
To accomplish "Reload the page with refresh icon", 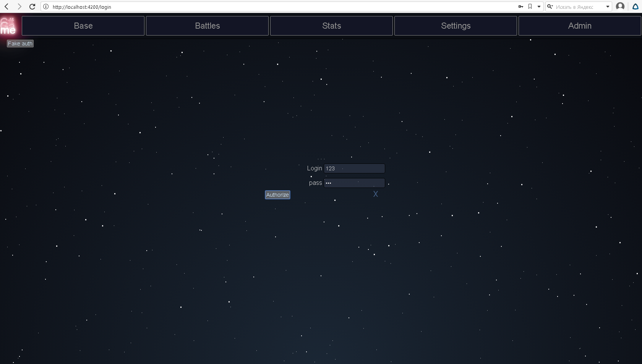I will coord(32,6).
